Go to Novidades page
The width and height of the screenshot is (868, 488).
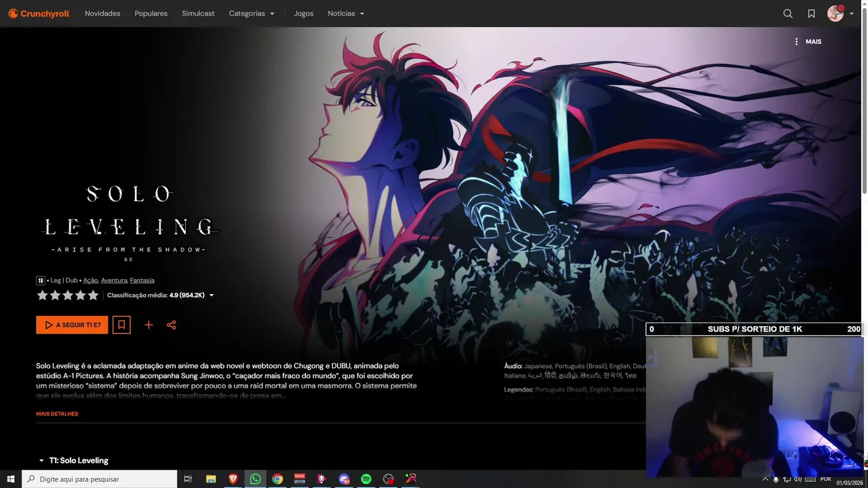pos(102,14)
